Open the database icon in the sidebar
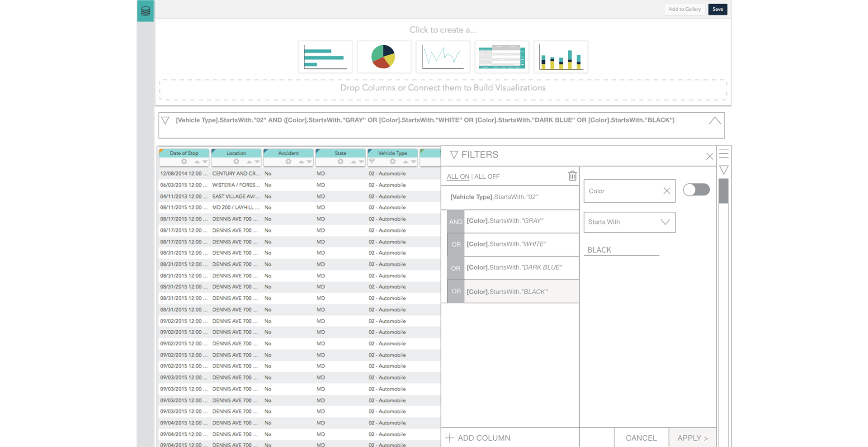 145,11
